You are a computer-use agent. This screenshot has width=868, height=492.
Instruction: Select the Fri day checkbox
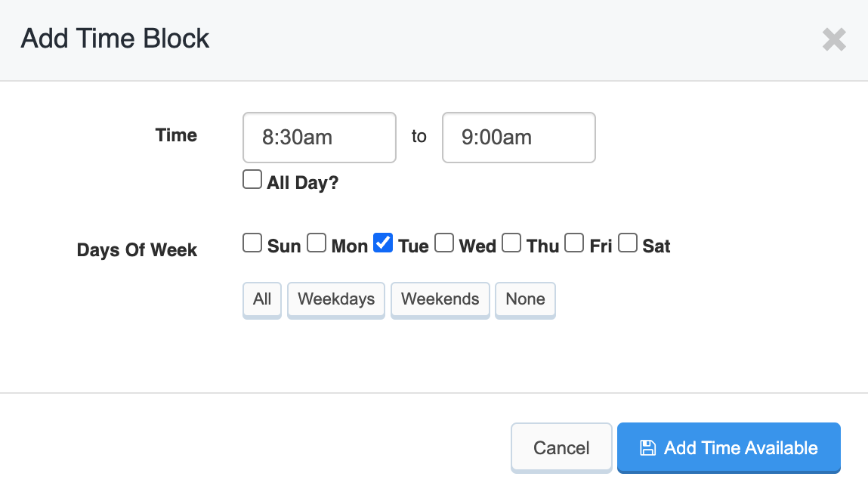(x=574, y=243)
